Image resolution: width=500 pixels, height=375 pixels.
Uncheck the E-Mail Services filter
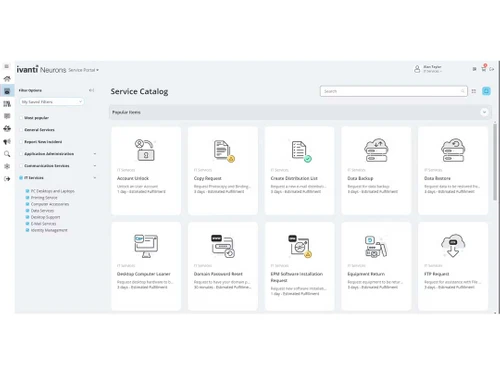pyautogui.click(x=28, y=224)
